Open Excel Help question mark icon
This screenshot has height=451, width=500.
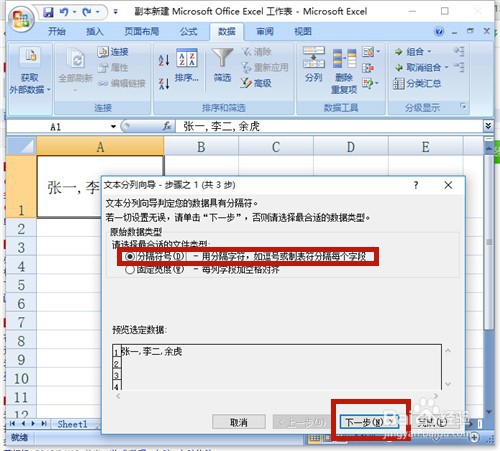click(439, 32)
